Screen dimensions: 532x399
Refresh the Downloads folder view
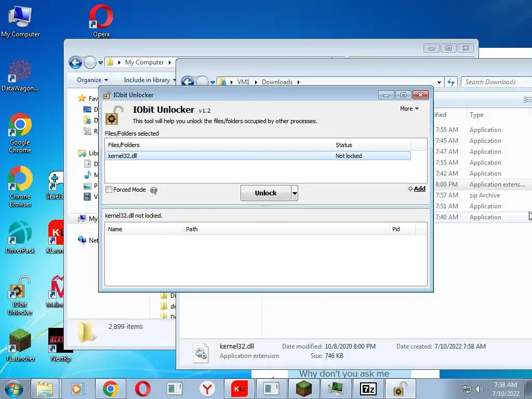pyautogui.click(x=451, y=82)
